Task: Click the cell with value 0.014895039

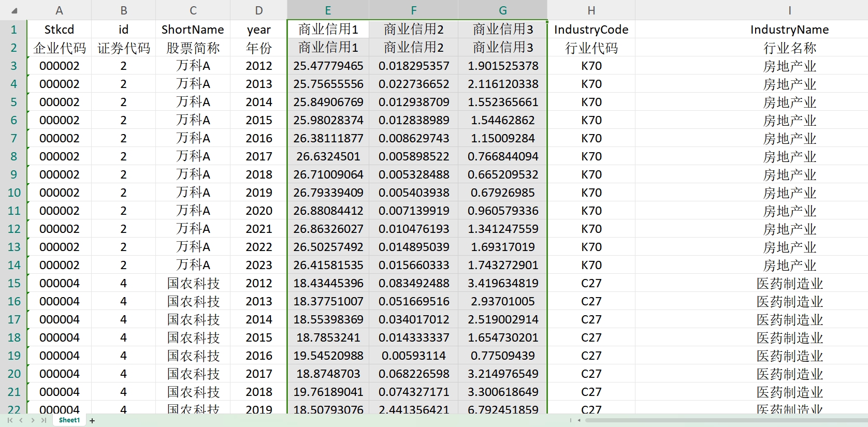Action: click(x=413, y=247)
